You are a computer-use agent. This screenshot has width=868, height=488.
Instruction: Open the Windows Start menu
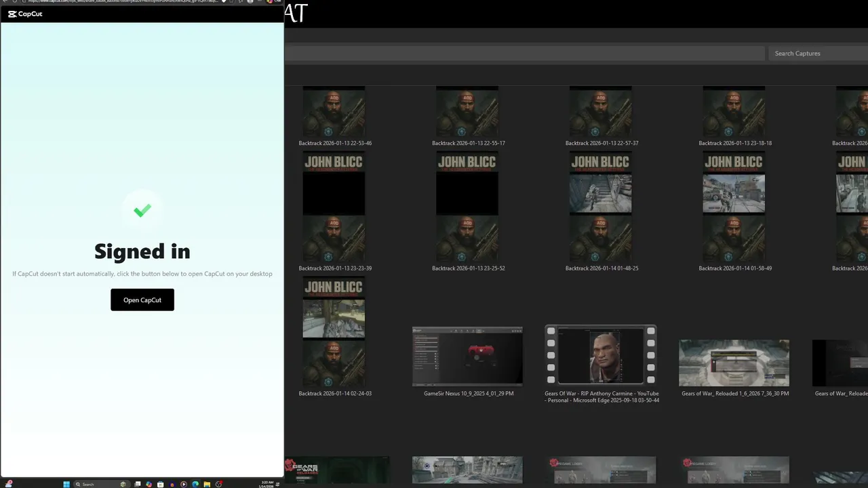tap(66, 484)
